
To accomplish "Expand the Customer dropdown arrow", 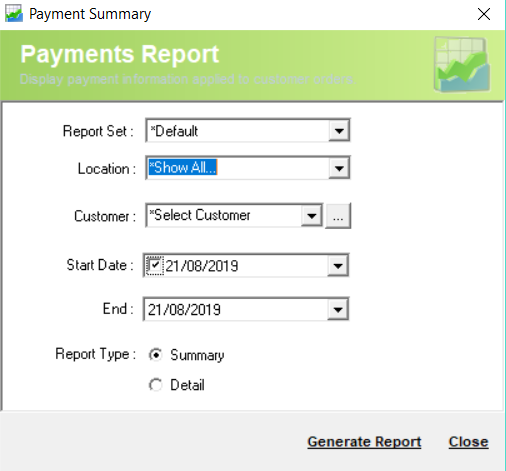I will point(312,216).
